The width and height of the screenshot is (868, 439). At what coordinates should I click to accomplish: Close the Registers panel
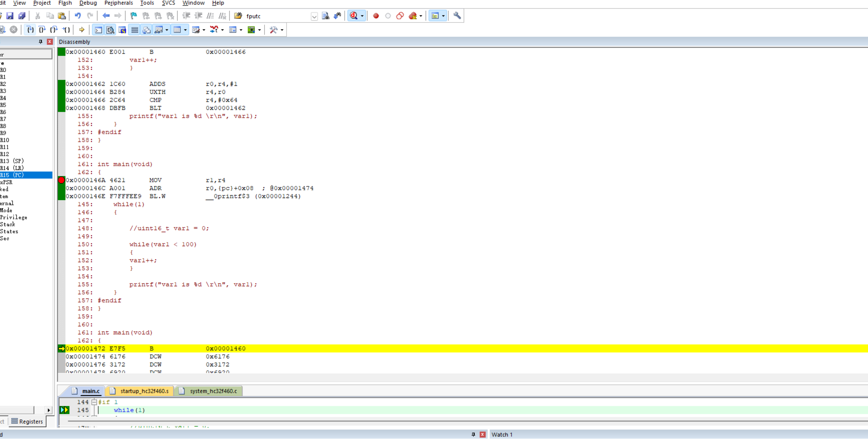(50, 42)
